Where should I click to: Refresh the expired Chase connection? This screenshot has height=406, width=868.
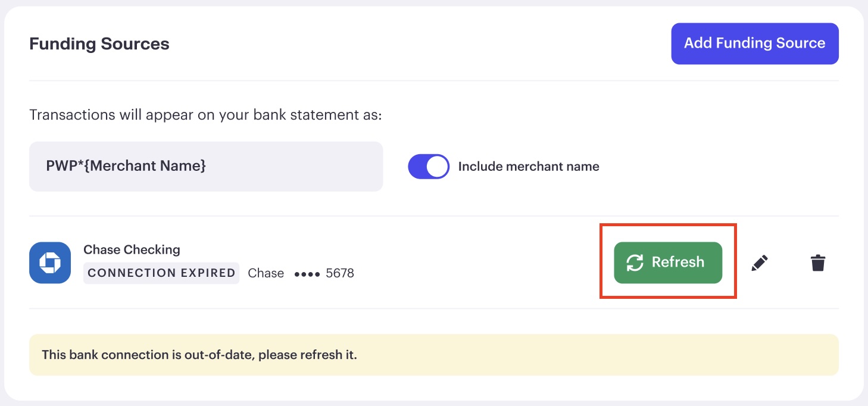(x=668, y=263)
